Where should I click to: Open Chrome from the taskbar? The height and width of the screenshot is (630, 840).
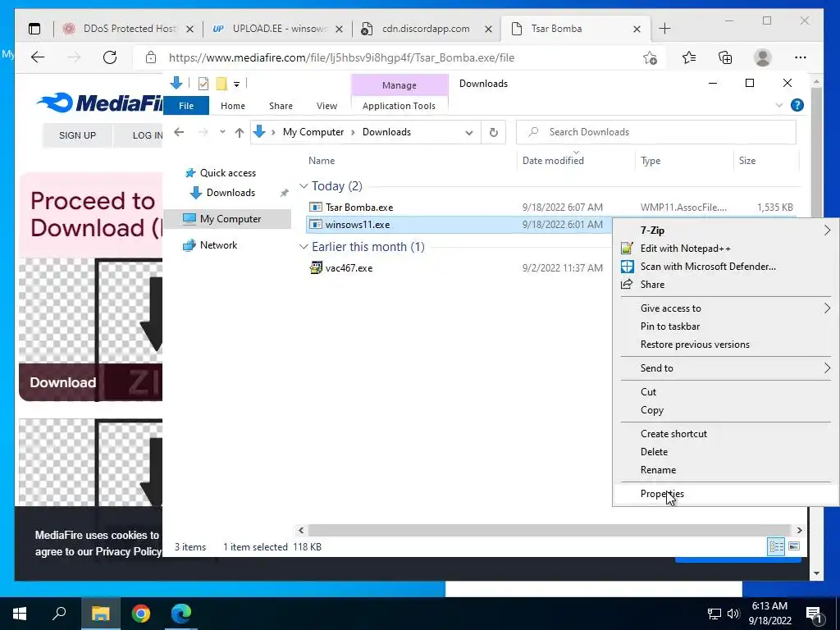tap(141, 614)
